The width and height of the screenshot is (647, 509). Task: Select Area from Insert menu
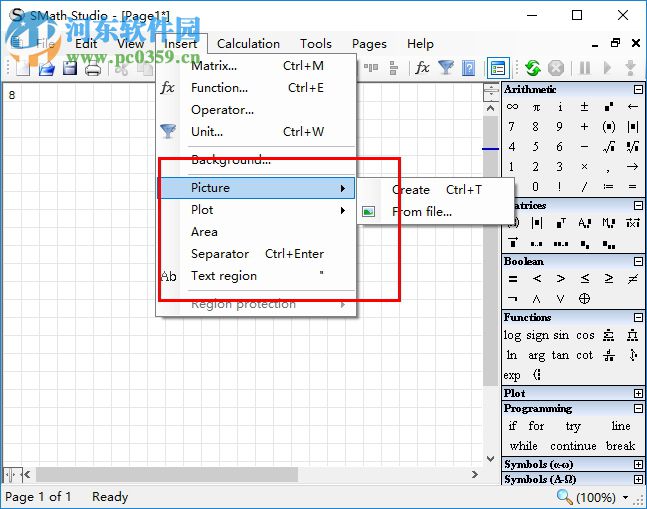click(x=256, y=232)
